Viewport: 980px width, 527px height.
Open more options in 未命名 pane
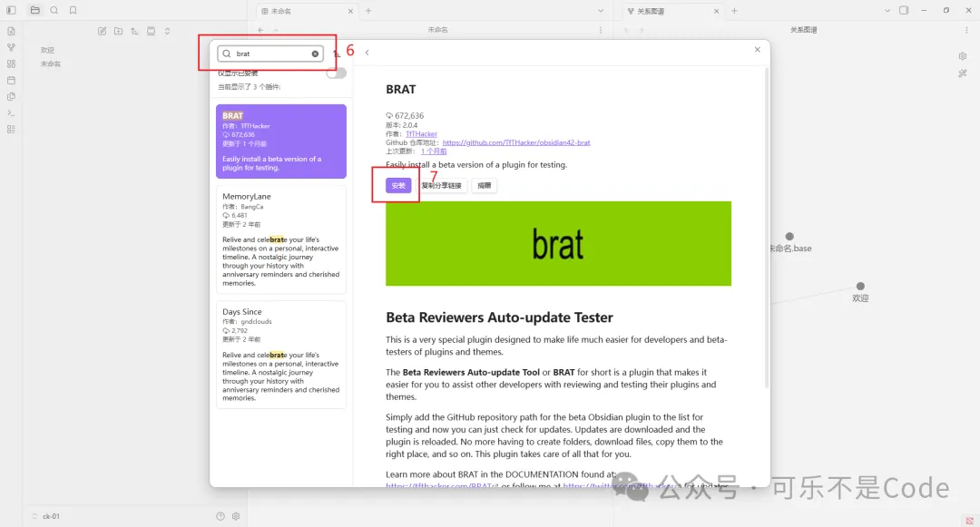click(601, 30)
